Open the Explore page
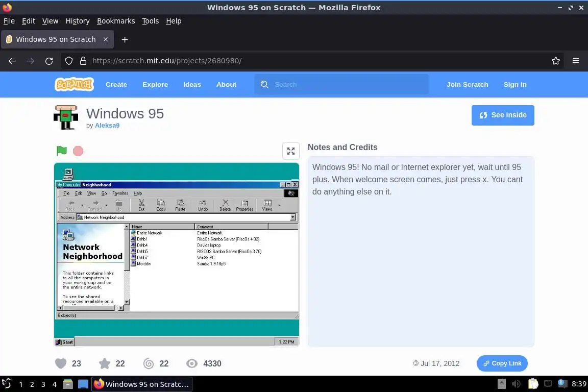The width and height of the screenshot is (588, 392). (155, 84)
